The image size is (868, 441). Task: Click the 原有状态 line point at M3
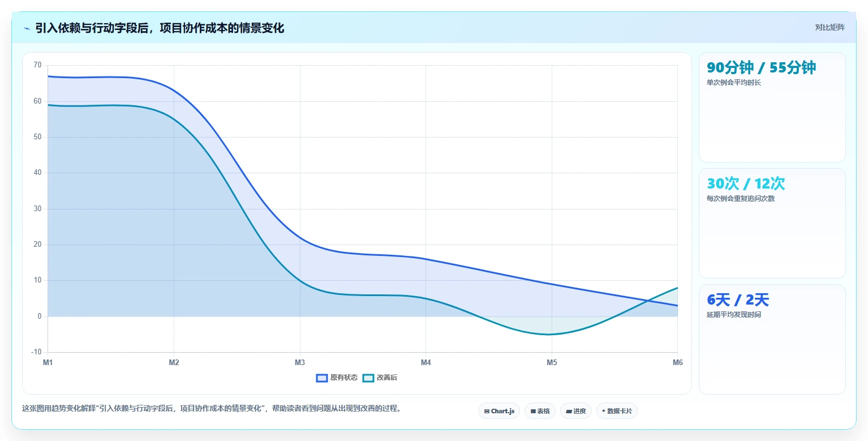coord(300,238)
